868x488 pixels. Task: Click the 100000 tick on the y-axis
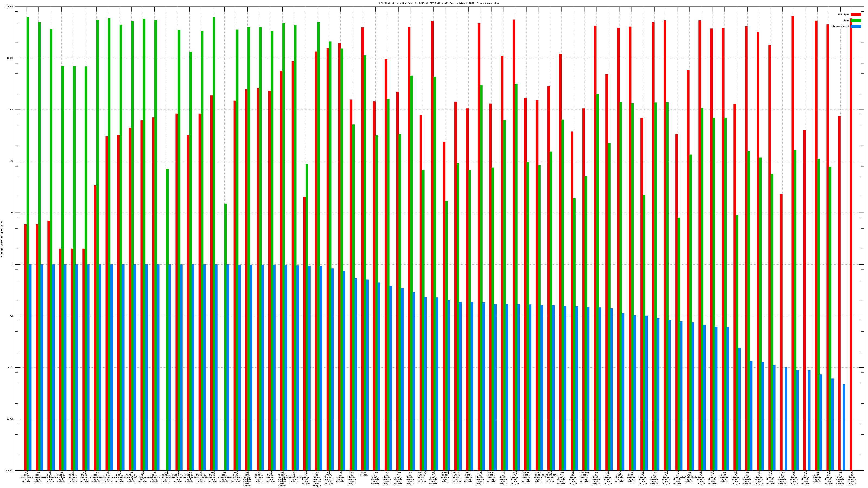[9, 7]
